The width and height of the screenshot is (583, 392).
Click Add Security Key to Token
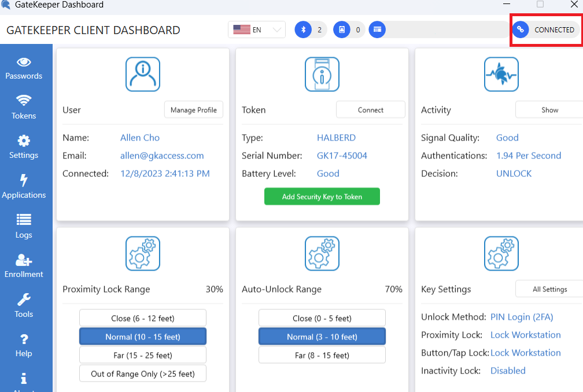322,196
